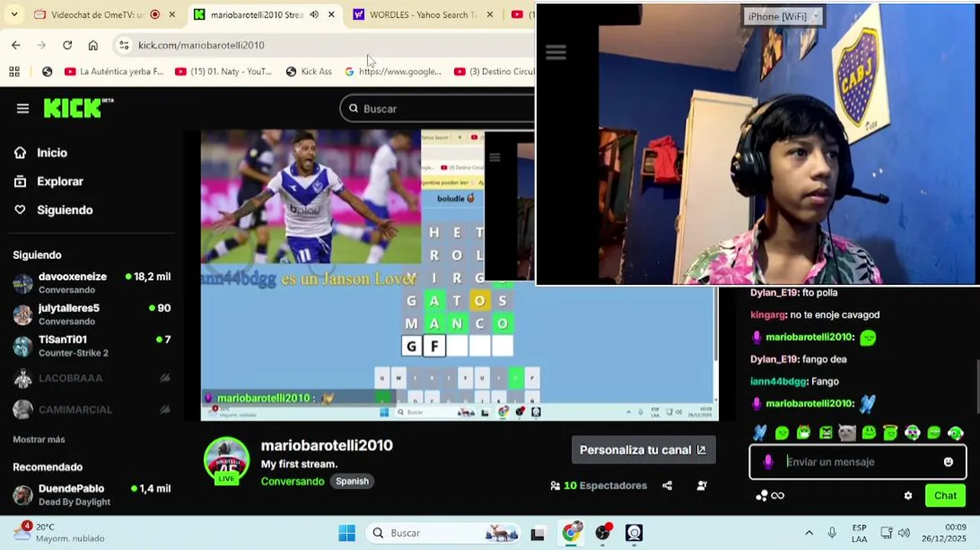Click the system tray volume icon
The image size is (980, 550).
(904, 532)
